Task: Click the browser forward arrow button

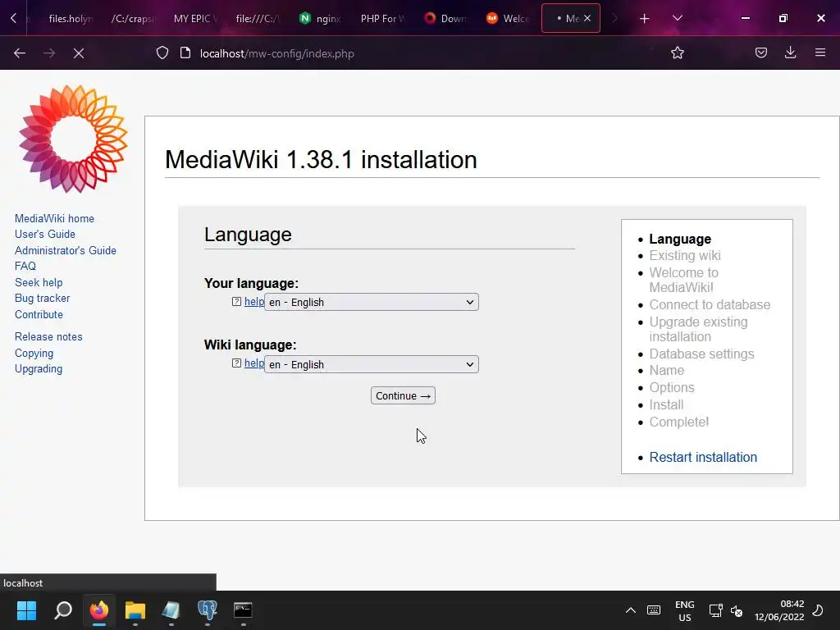Action: pyautogui.click(x=49, y=53)
